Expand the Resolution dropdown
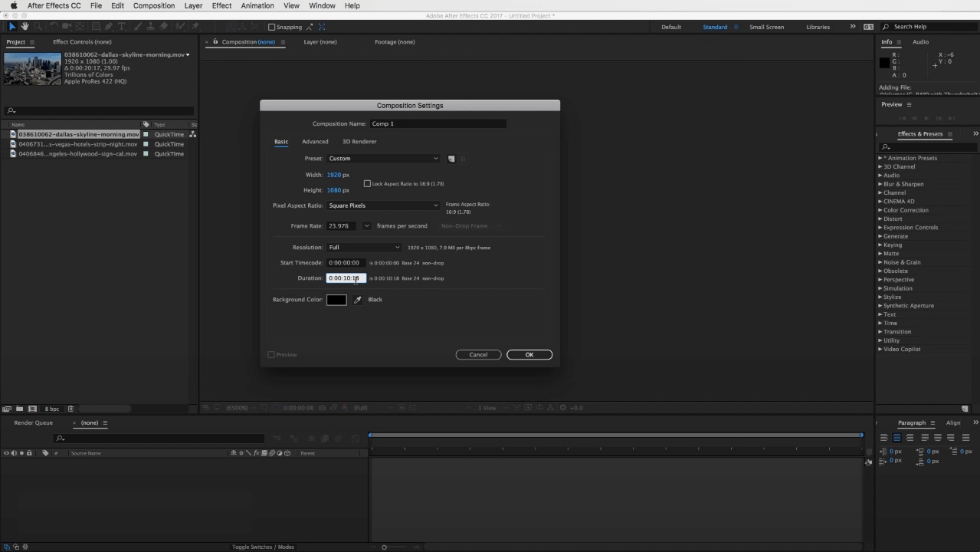The height and width of the screenshot is (552, 980). 364,247
